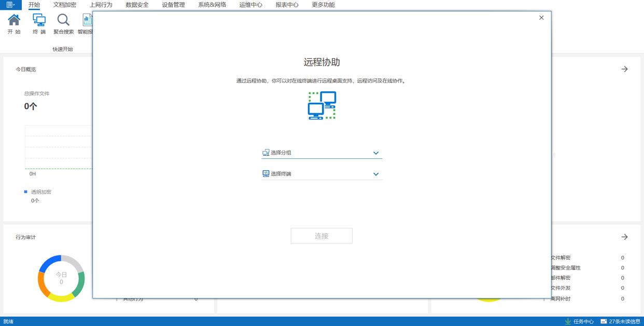The width and height of the screenshot is (644, 326).
Task: Open 任务中心 in the status bar
Action: (579, 321)
